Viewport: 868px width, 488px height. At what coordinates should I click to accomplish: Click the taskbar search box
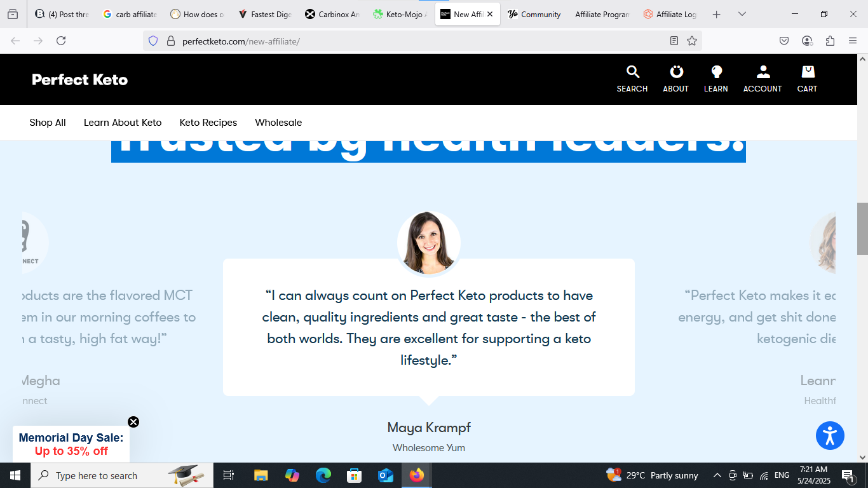pos(122,475)
